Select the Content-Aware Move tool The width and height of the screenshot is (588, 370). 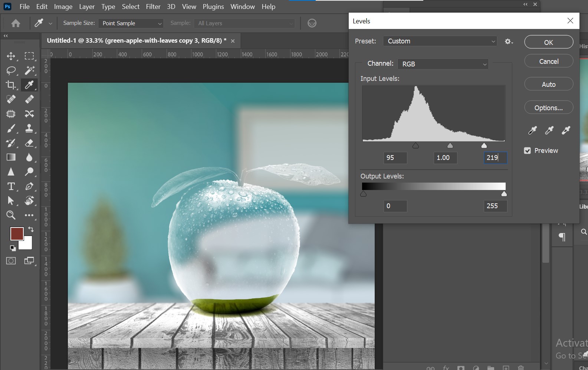[29, 114]
